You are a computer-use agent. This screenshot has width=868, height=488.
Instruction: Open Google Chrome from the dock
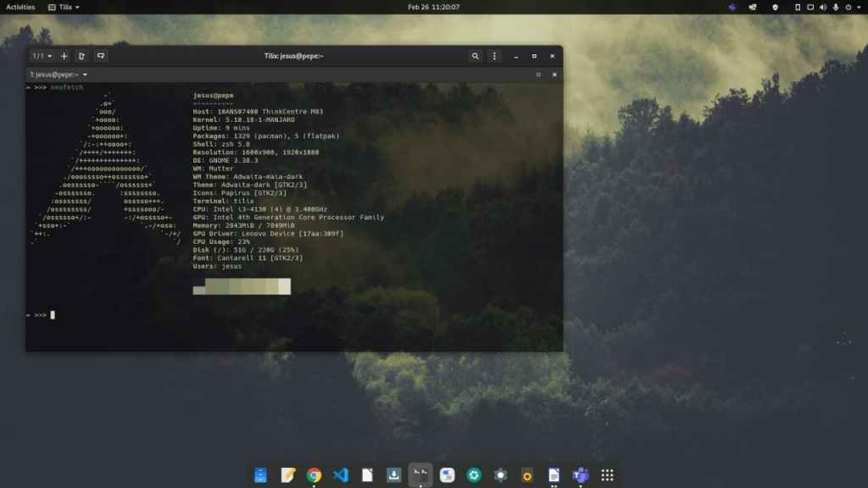pyautogui.click(x=314, y=475)
